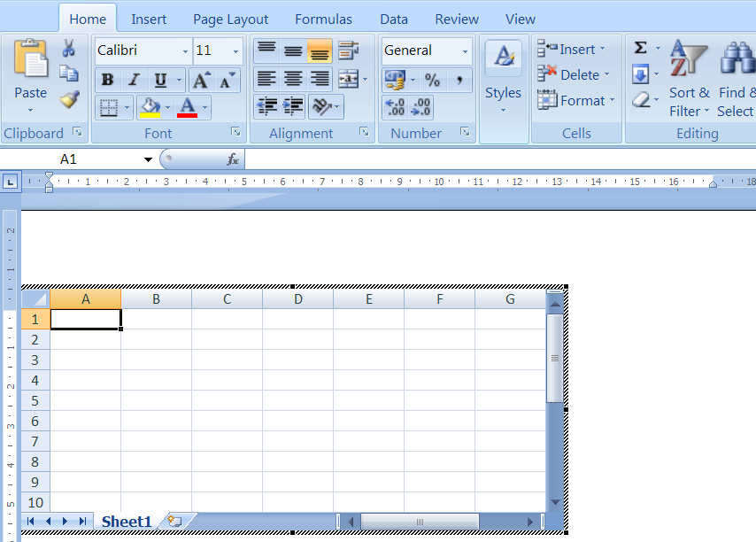
Task: Click the horizontal scrollbar thumb
Action: coord(420,522)
